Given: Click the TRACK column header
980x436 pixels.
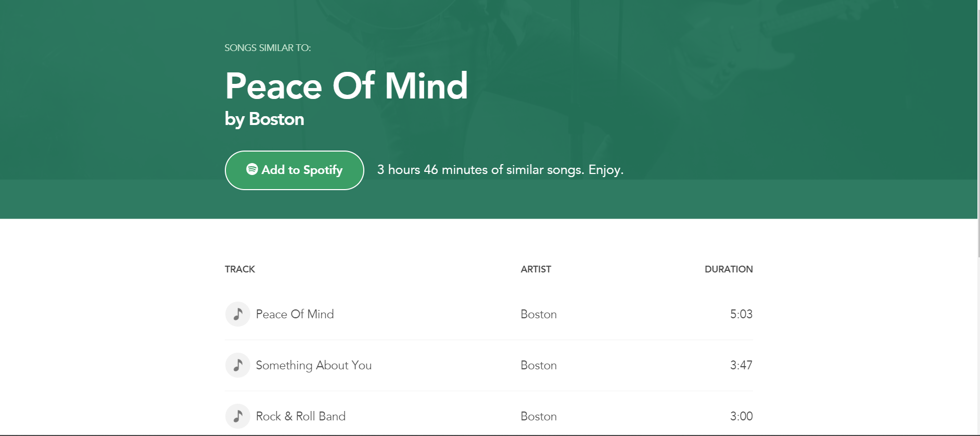Looking at the screenshot, I should click(x=240, y=269).
